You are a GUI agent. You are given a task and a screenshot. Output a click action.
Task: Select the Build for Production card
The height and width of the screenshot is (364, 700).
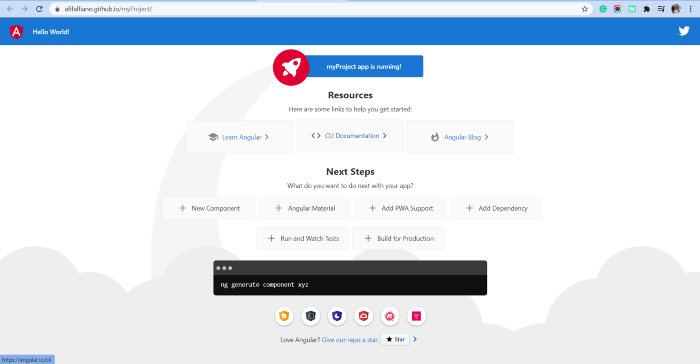click(398, 238)
